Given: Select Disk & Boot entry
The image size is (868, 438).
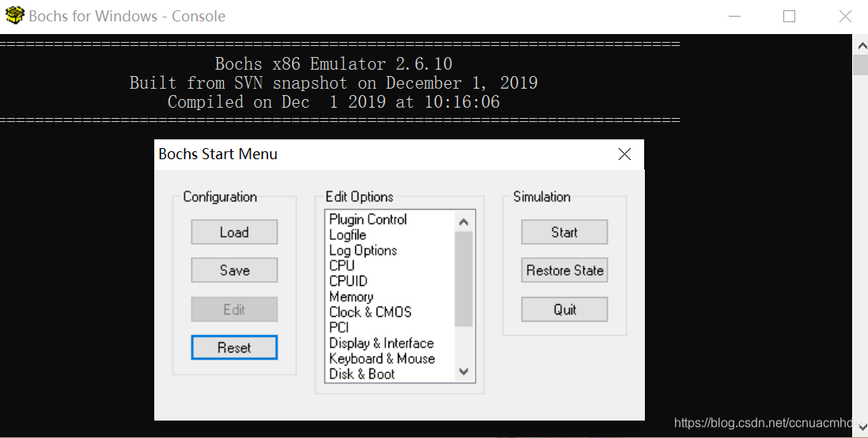Looking at the screenshot, I should [x=362, y=374].
